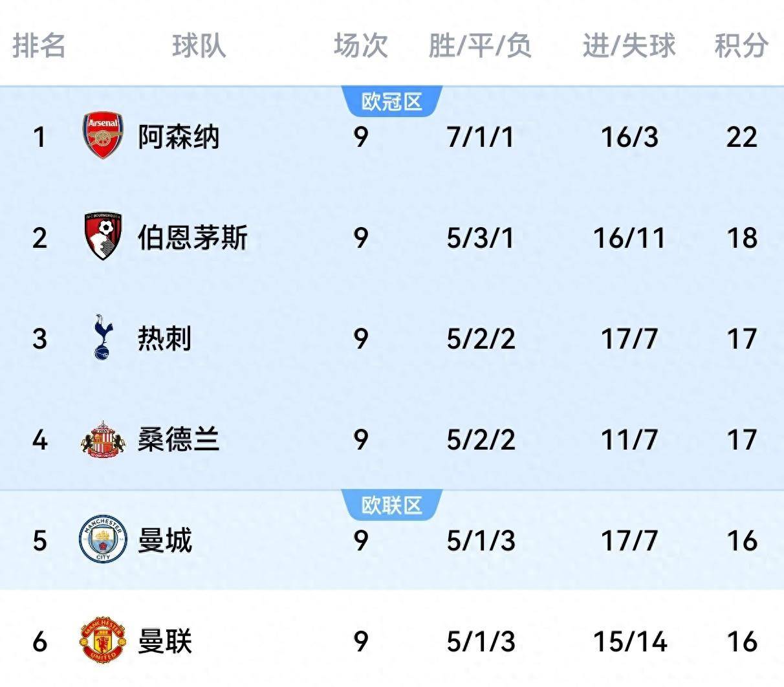
Task: Sort table by 积分 column header
Action: 741,46
